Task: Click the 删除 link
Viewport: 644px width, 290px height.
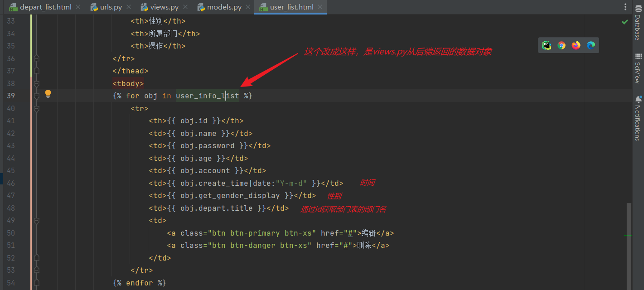Action: 364,245
